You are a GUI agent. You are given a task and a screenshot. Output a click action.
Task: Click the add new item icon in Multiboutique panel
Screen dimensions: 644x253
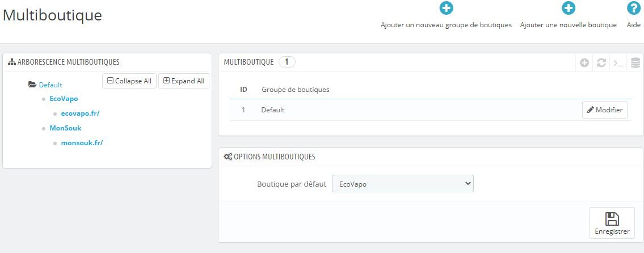coord(584,63)
